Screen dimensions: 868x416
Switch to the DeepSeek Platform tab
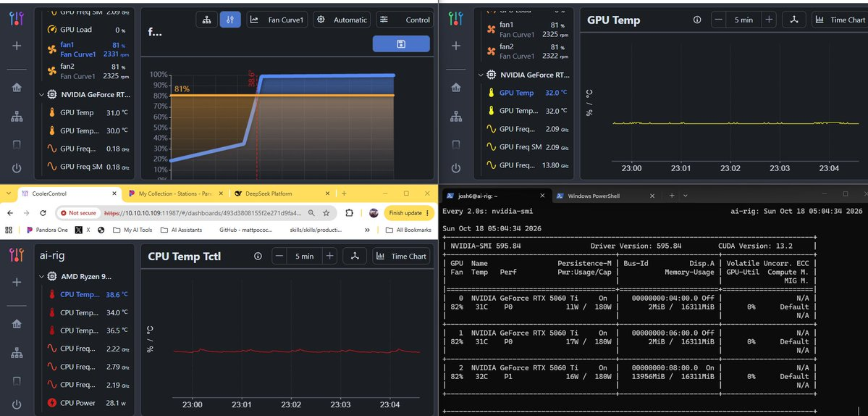(282, 194)
